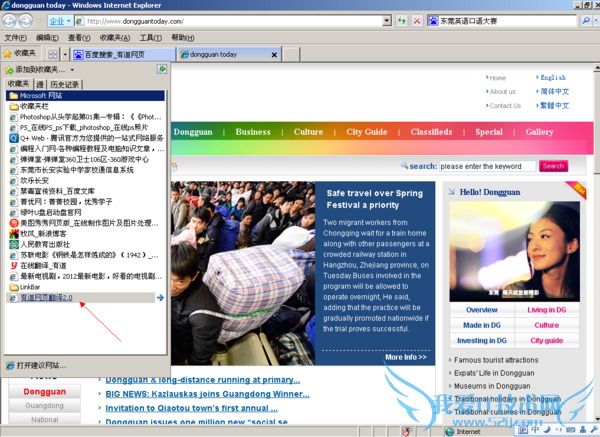
Task: Click the wrench icon in tray
Action: pos(594,430)
